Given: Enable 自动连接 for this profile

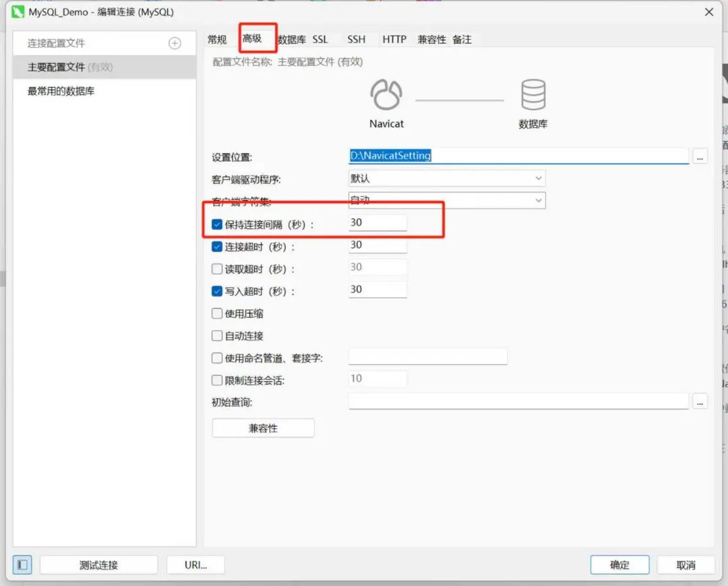Looking at the screenshot, I should (216, 335).
